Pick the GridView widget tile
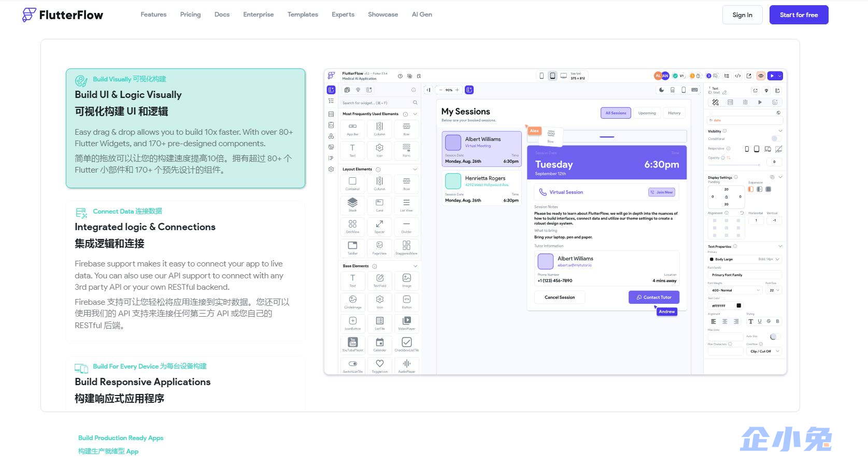Screen dimensions: 868x466 tap(352, 226)
